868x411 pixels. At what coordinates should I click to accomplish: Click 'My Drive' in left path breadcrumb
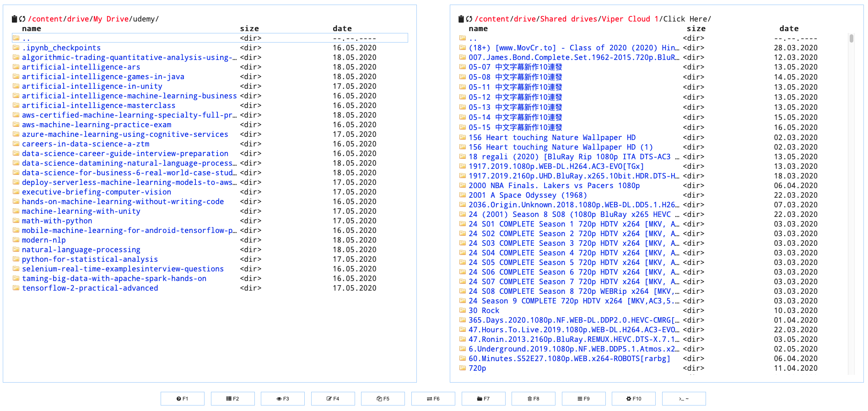111,19
